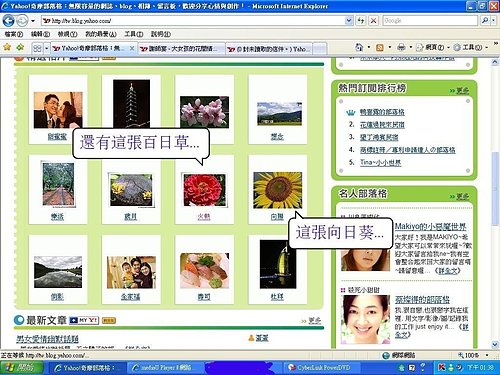The width and height of the screenshot is (500, 375).
Task: Switch to the third Yahoo mail tab
Action: 269,49
